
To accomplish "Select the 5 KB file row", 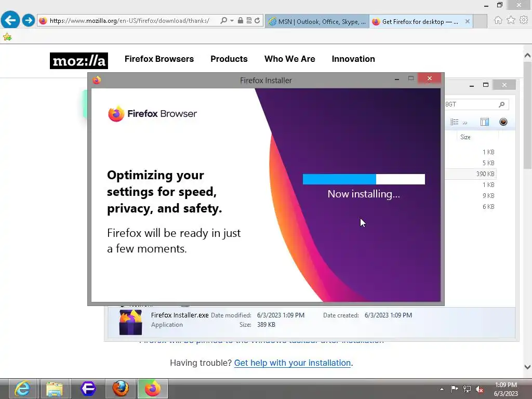I will (x=470, y=163).
